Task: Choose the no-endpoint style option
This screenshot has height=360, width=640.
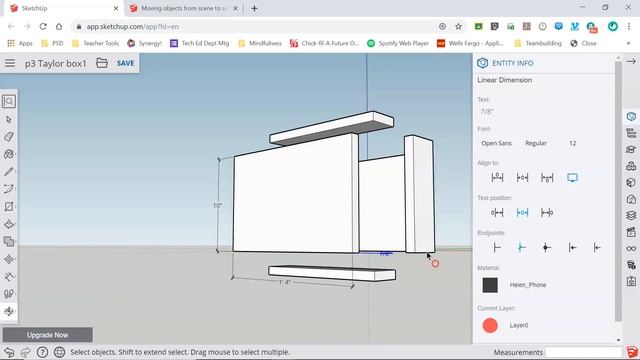Action: [x=497, y=247]
